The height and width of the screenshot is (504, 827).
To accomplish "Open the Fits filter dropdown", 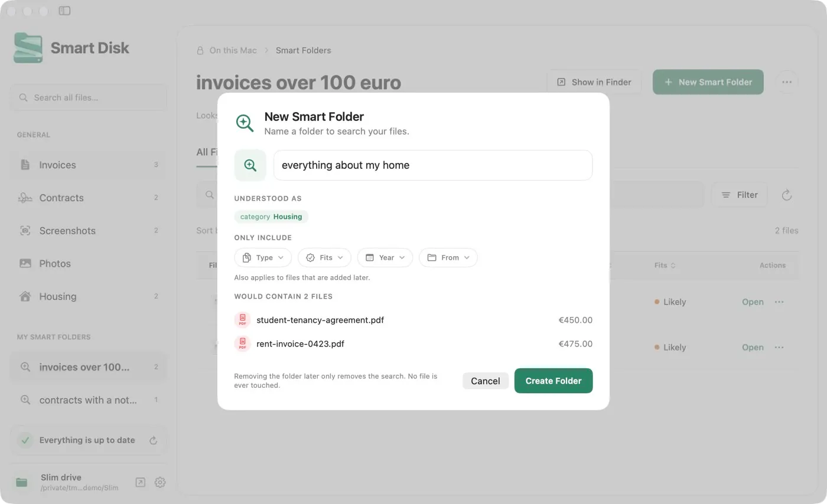I will [324, 257].
